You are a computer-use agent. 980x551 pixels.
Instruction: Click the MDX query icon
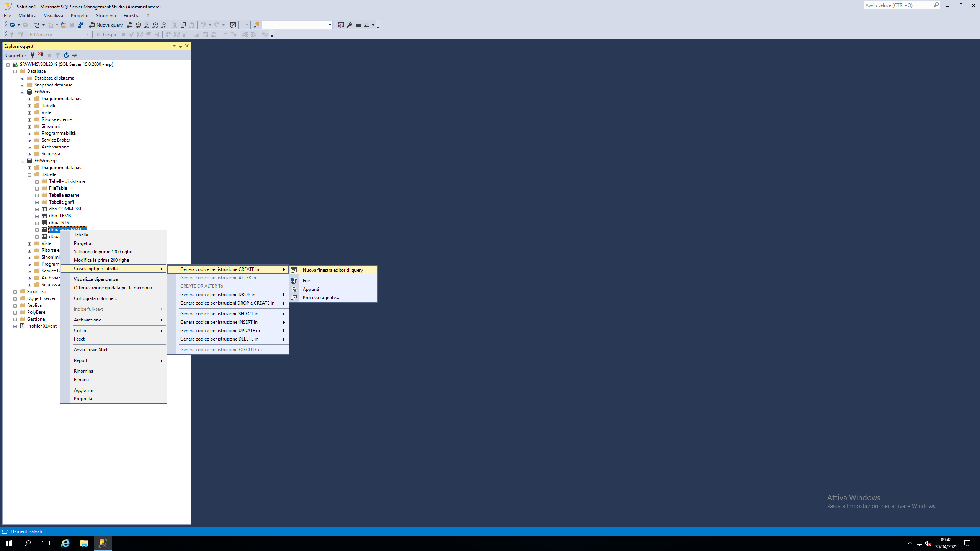138,25
